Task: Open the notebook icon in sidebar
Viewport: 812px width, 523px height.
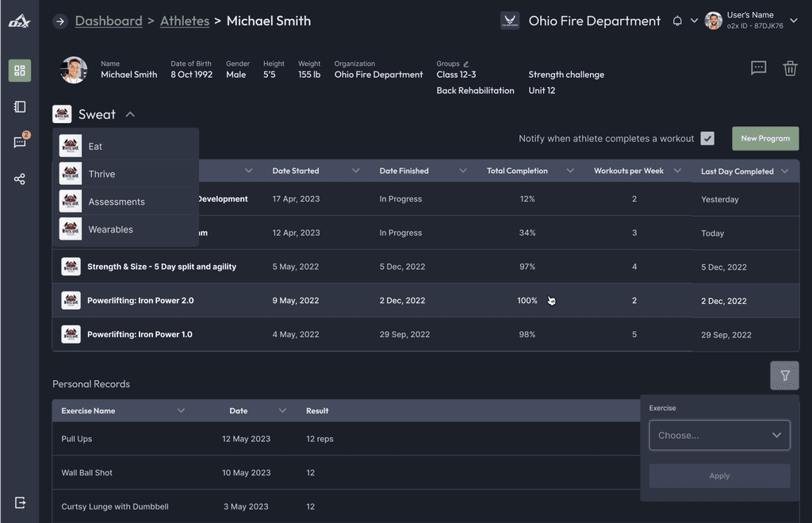Action: click(20, 107)
